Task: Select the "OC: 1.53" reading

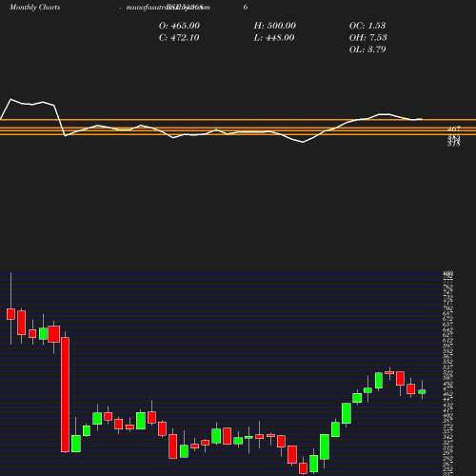Action: pos(367,26)
